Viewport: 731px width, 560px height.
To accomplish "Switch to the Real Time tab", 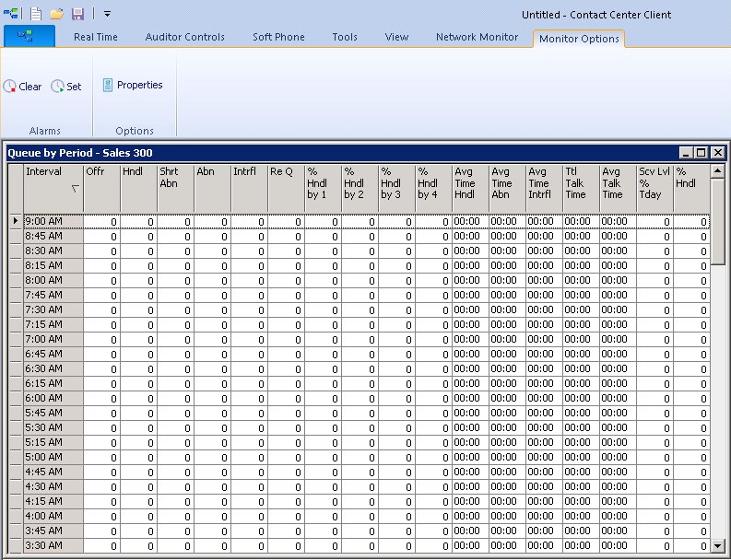I will (96, 38).
